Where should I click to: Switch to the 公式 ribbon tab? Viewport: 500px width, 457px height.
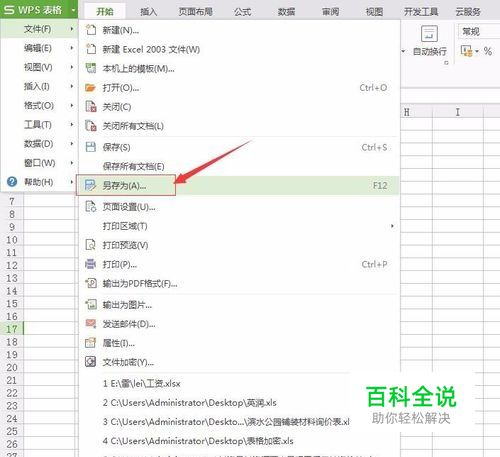click(242, 12)
